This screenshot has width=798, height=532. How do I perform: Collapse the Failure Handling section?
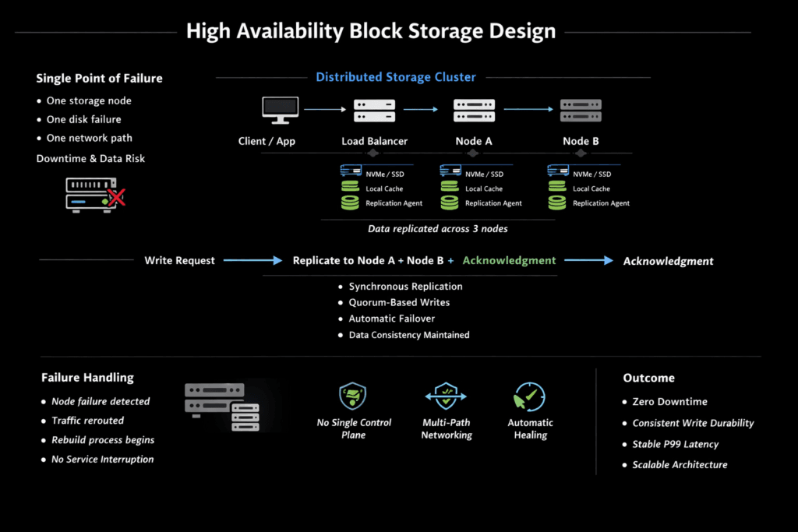pyautogui.click(x=87, y=377)
